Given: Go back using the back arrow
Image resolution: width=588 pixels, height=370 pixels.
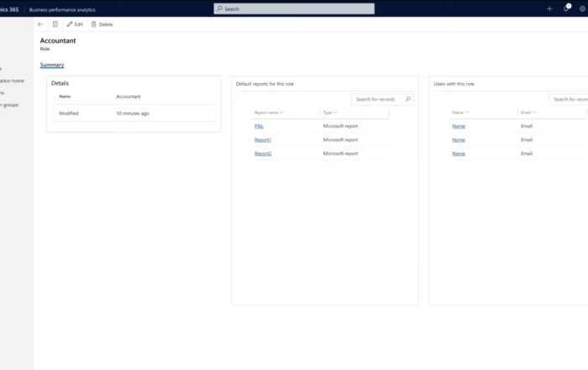Looking at the screenshot, I should tap(40, 24).
